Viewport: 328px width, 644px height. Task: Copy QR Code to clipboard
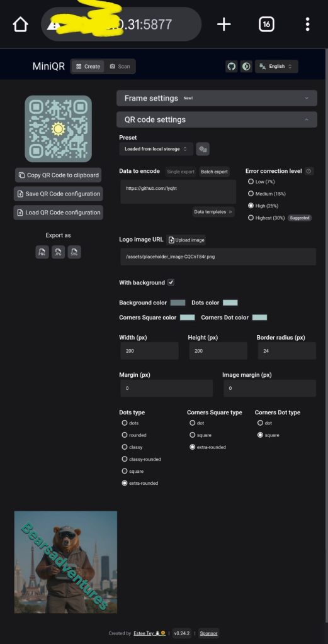point(59,175)
